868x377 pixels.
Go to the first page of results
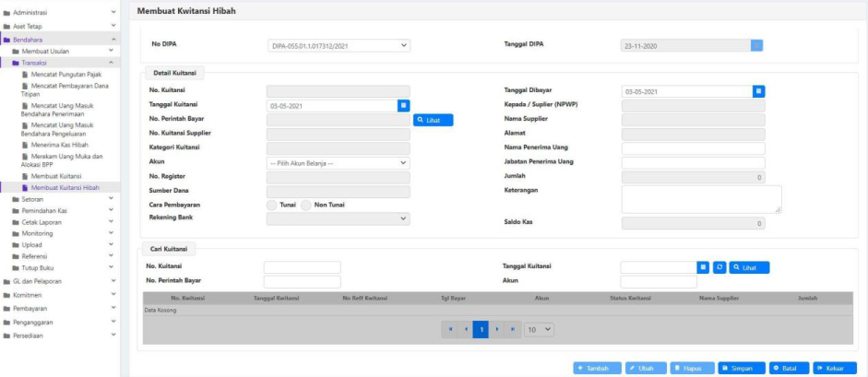click(450, 329)
